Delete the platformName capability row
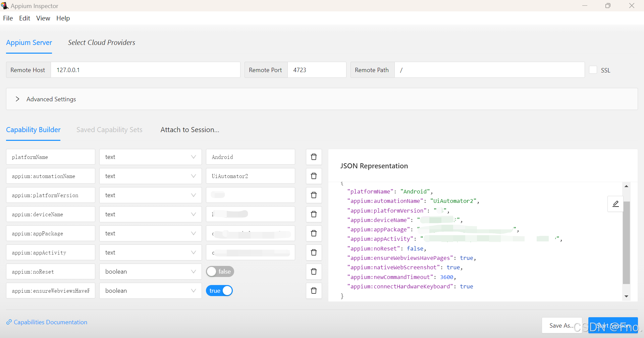 tap(314, 157)
